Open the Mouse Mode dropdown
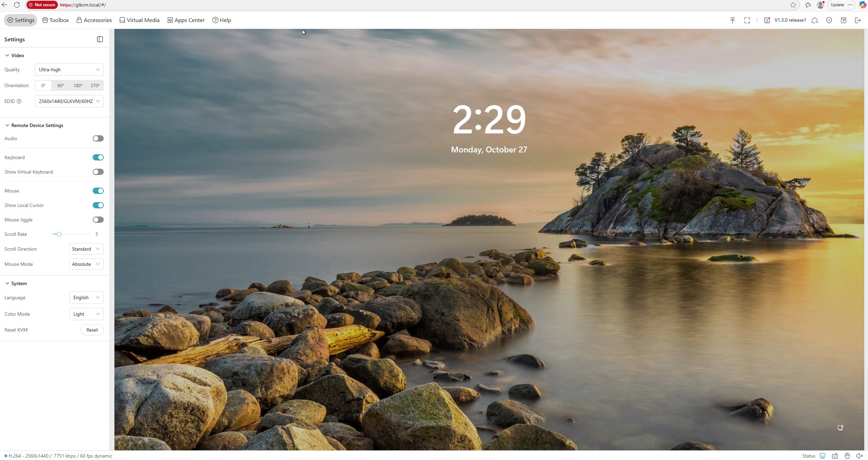The image size is (868, 460). [x=86, y=264]
